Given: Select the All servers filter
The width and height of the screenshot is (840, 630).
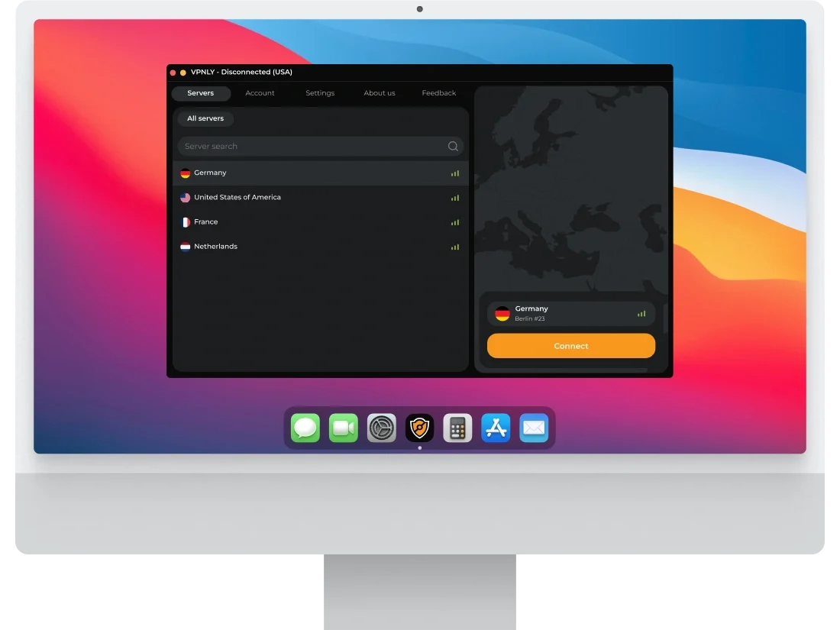Looking at the screenshot, I should click(x=205, y=119).
